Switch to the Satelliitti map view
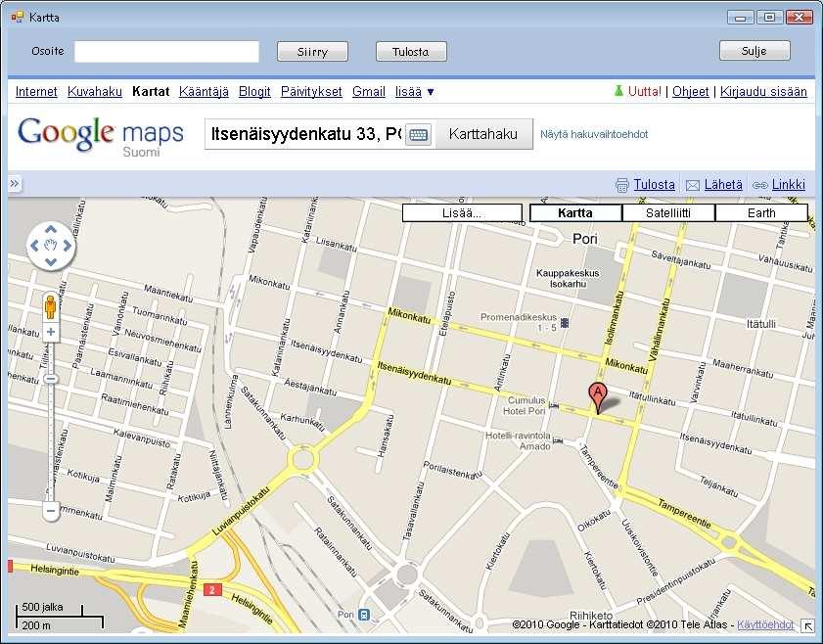The height and width of the screenshot is (644, 823). coord(668,213)
